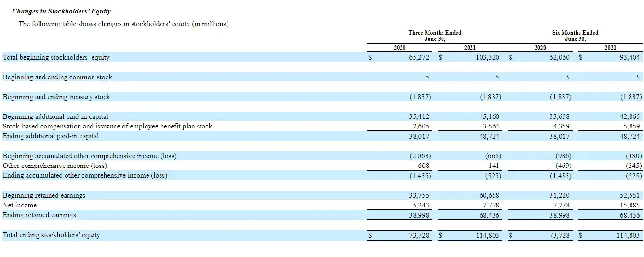Screen dimensions: 644x257
Task: Click stock-based compensation value 2,605
Action: [x=420, y=126]
